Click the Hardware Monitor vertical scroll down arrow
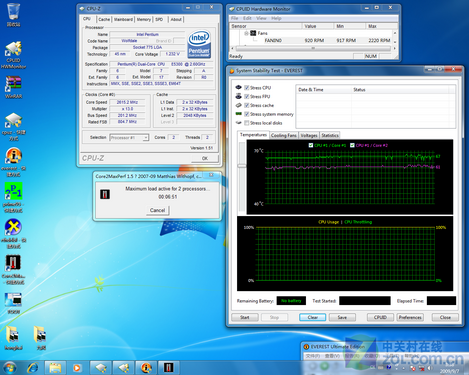Viewport: 469px width, 375px height. pos(395,42)
